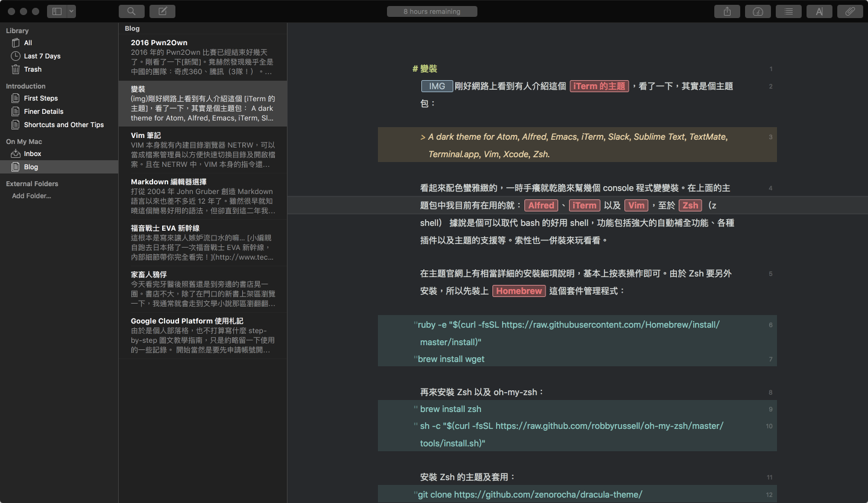Open the markup reference 'A' icon
The height and width of the screenshot is (503, 868).
(x=819, y=11)
